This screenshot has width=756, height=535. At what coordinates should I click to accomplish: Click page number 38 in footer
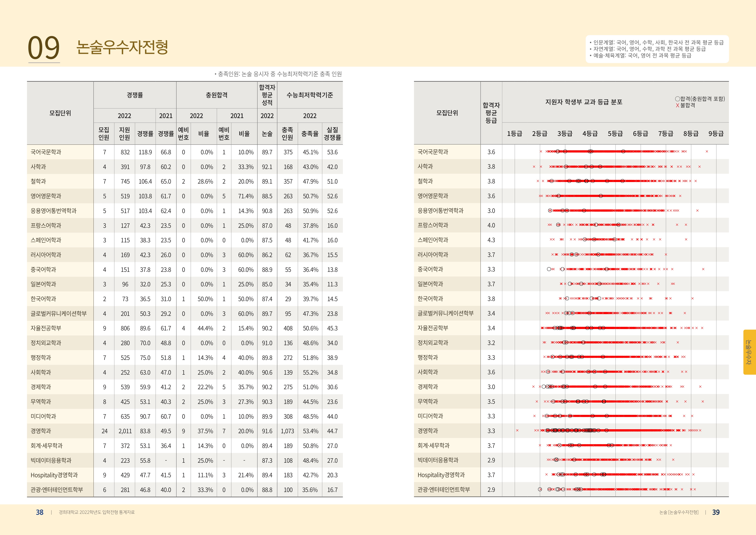tap(39, 512)
